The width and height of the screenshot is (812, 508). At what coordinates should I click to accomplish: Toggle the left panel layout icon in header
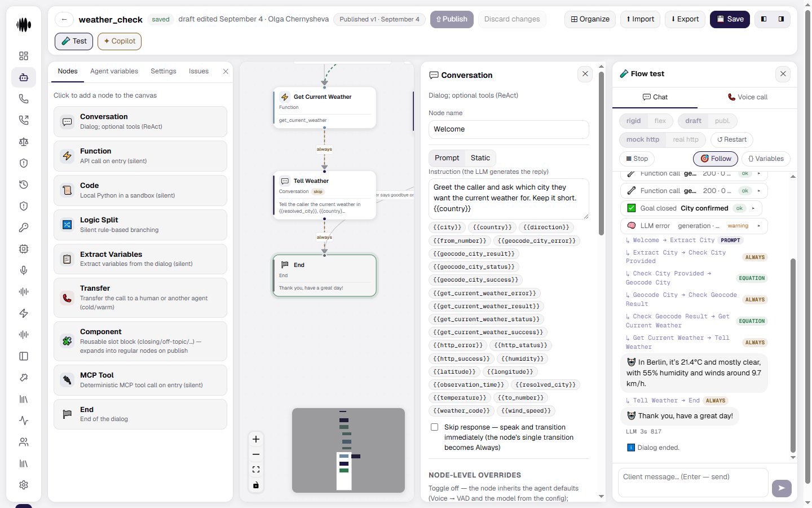[x=764, y=19]
